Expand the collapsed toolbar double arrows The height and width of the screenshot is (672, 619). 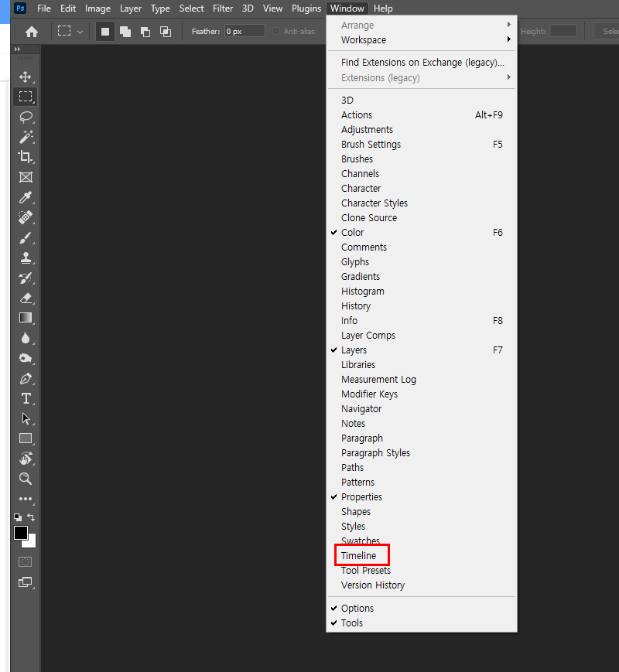click(17, 49)
